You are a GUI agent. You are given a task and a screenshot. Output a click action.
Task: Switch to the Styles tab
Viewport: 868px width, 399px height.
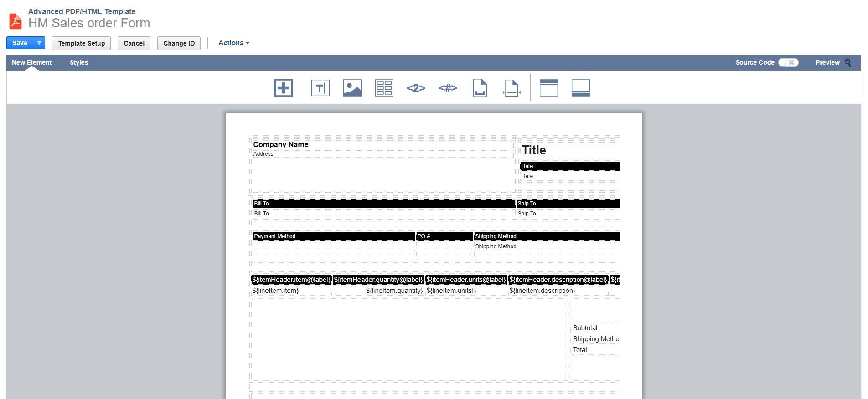click(79, 62)
